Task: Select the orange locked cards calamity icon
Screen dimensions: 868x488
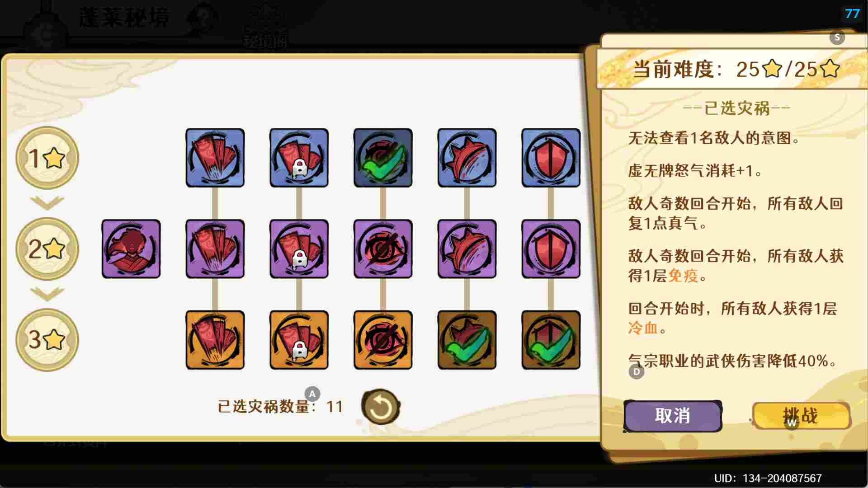Action: pos(299,340)
